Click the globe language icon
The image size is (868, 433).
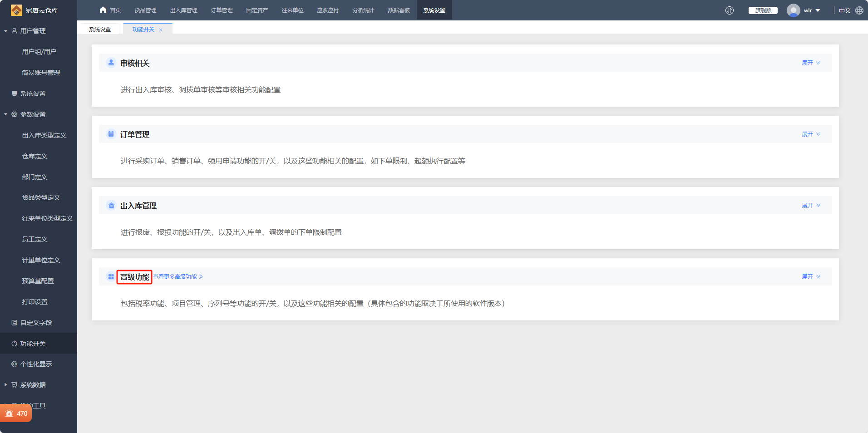point(859,10)
